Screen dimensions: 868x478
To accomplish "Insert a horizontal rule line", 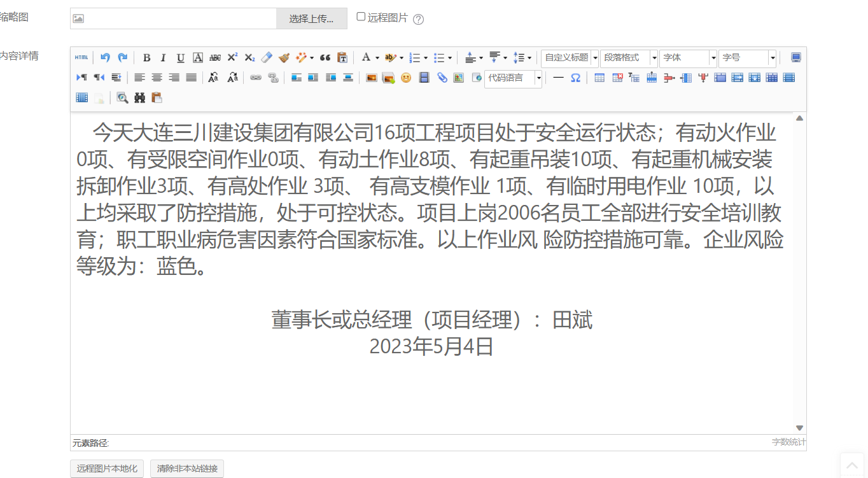I will click(558, 78).
